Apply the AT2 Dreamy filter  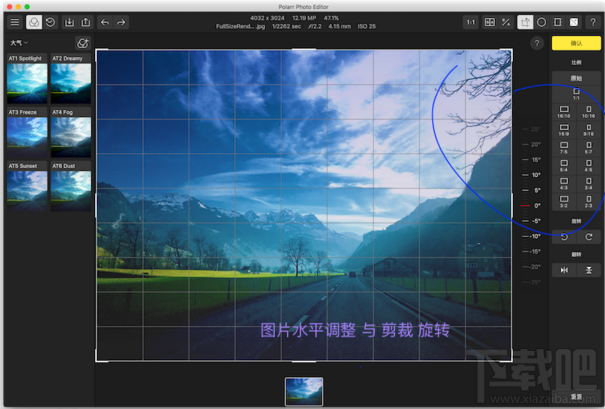point(71,79)
